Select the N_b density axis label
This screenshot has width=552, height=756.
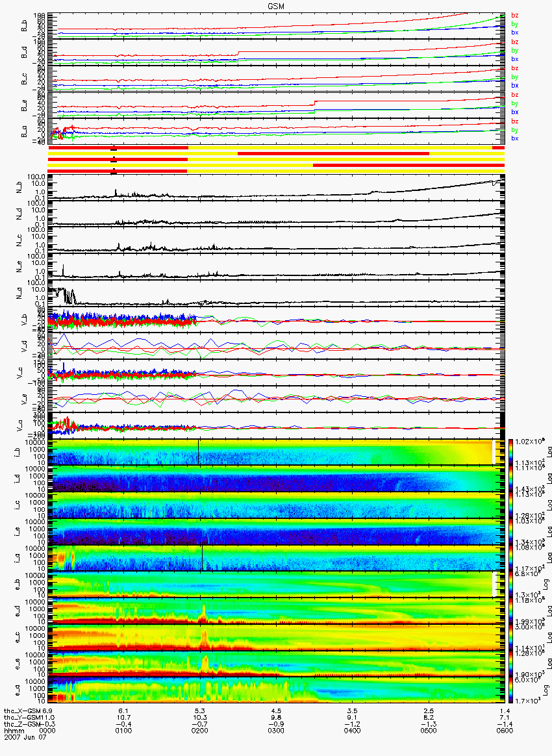19,188
